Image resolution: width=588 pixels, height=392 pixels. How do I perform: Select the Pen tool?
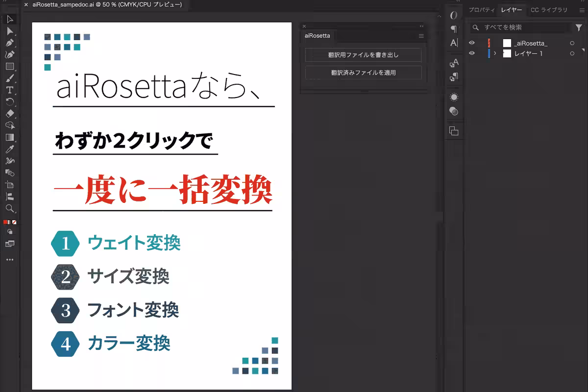point(10,43)
